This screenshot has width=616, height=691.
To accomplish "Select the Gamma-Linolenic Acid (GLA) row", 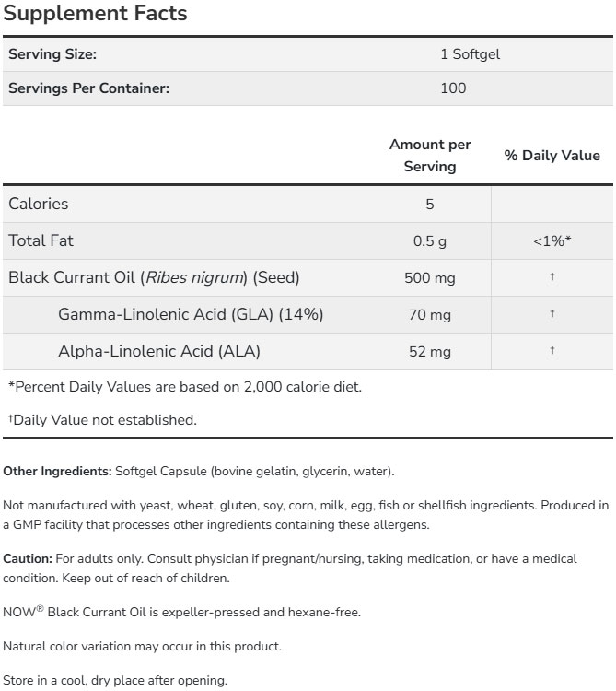I will [x=191, y=314].
